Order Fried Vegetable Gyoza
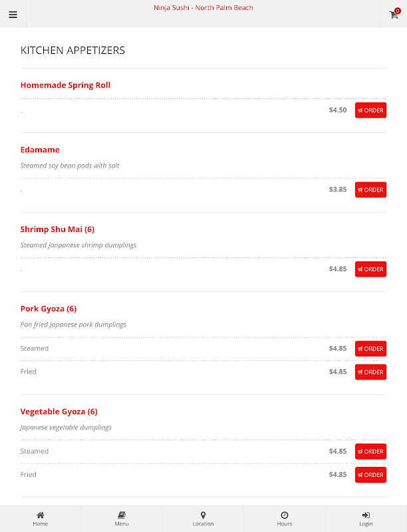 tap(370, 475)
